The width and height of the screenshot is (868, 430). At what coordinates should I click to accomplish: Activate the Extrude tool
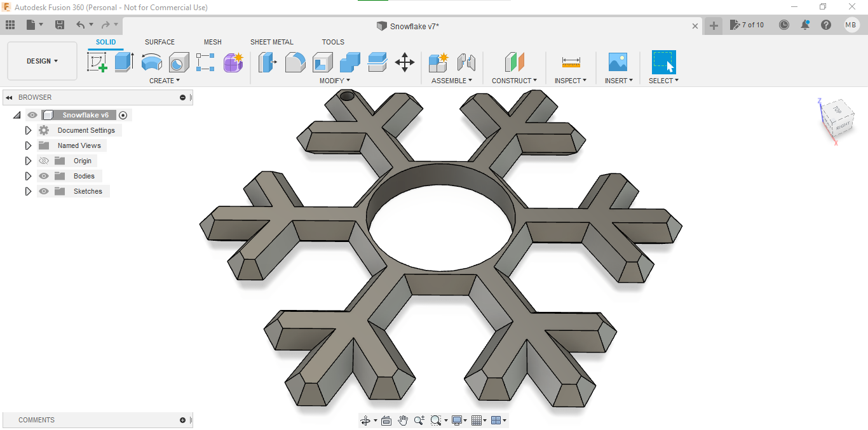(123, 62)
